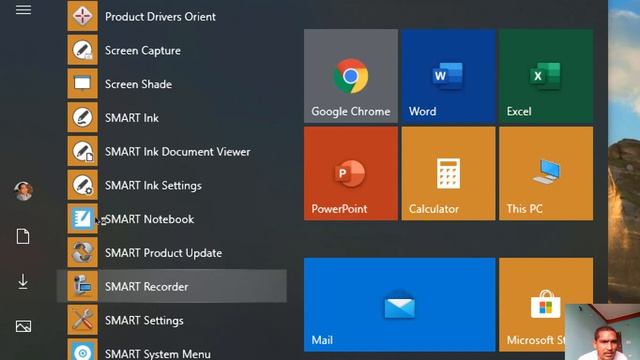Image resolution: width=640 pixels, height=360 pixels.
Task: Select the Screen Shade label
Action: click(x=138, y=84)
